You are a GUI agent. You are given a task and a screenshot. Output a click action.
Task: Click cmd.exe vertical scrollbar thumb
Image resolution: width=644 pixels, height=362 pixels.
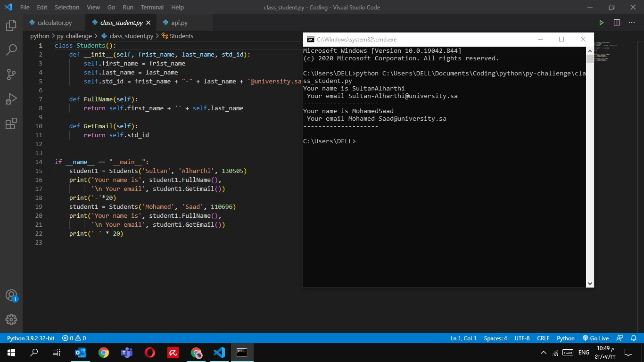(x=590, y=59)
